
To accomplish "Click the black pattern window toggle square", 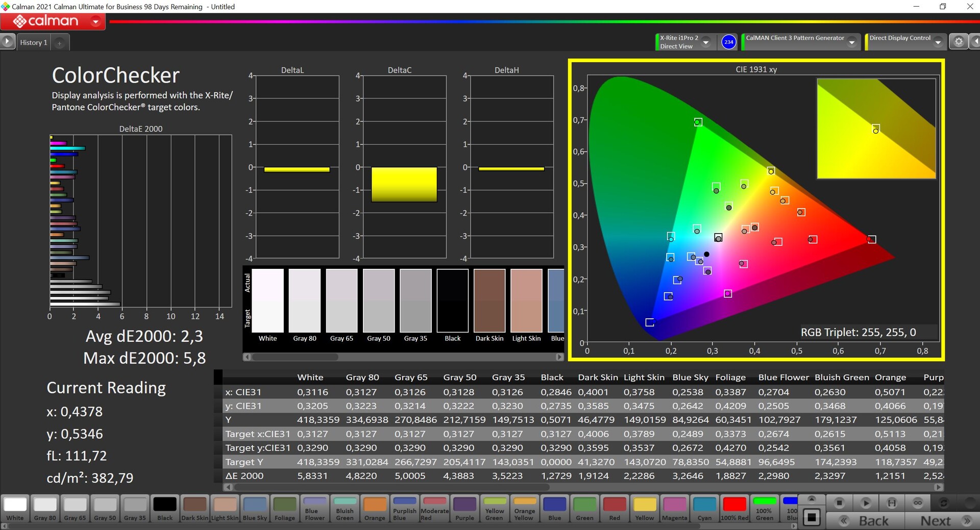I will pos(812,517).
